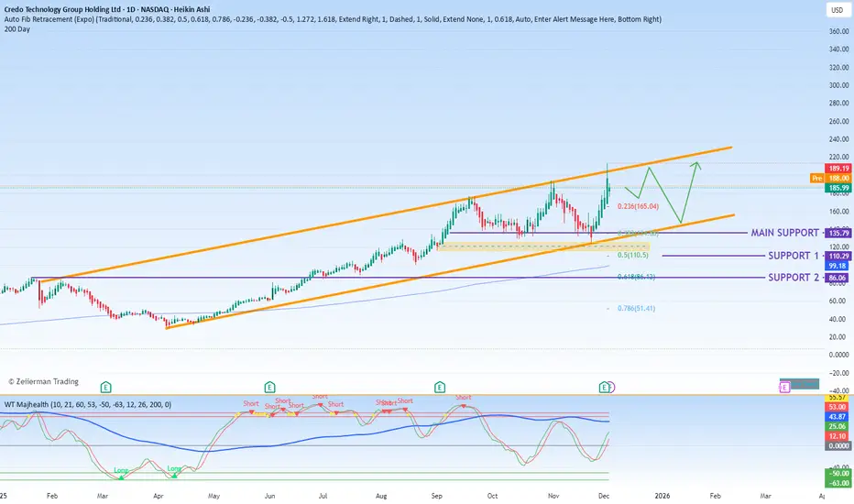Click the Long signal marker near Mar
The width and height of the screenshot is (854, 504).
click(121, 473)
